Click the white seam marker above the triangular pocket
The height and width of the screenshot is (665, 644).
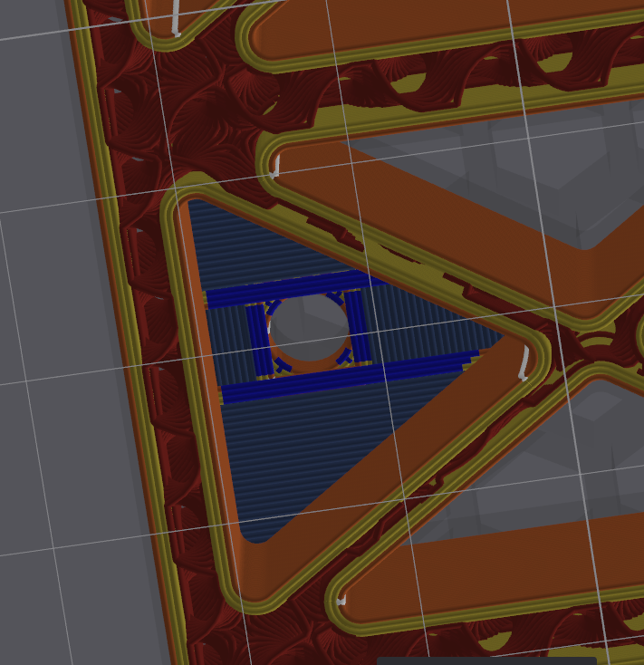click(x=276, y=166)
